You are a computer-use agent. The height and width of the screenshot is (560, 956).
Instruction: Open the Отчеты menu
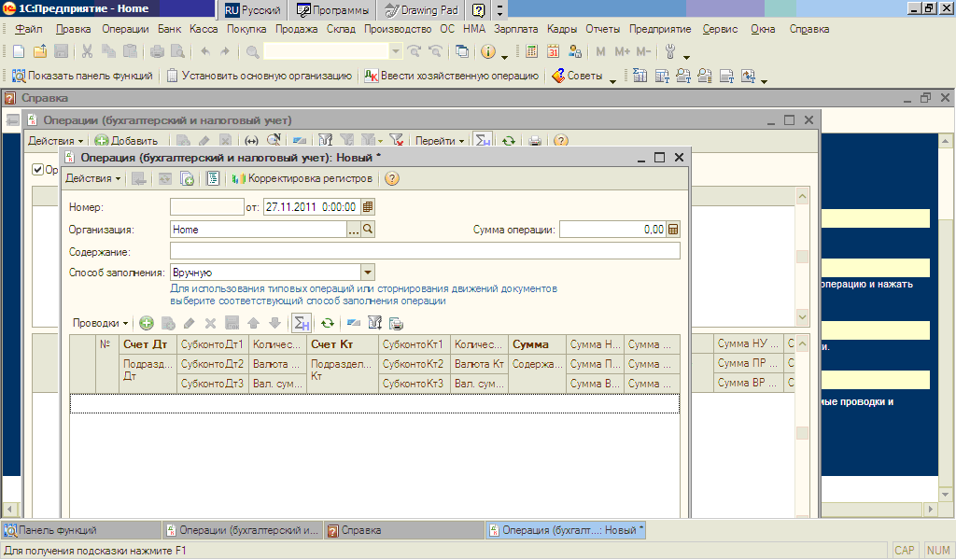pyautogui.click(x=602, y=29)
